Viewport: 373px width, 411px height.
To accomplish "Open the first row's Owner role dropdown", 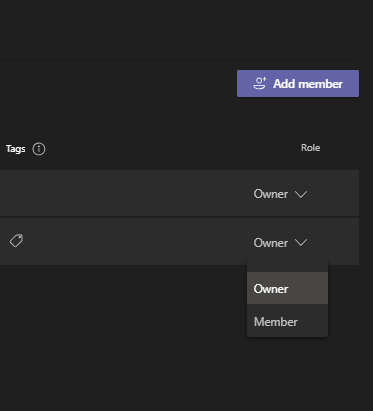I will point(280,194).
